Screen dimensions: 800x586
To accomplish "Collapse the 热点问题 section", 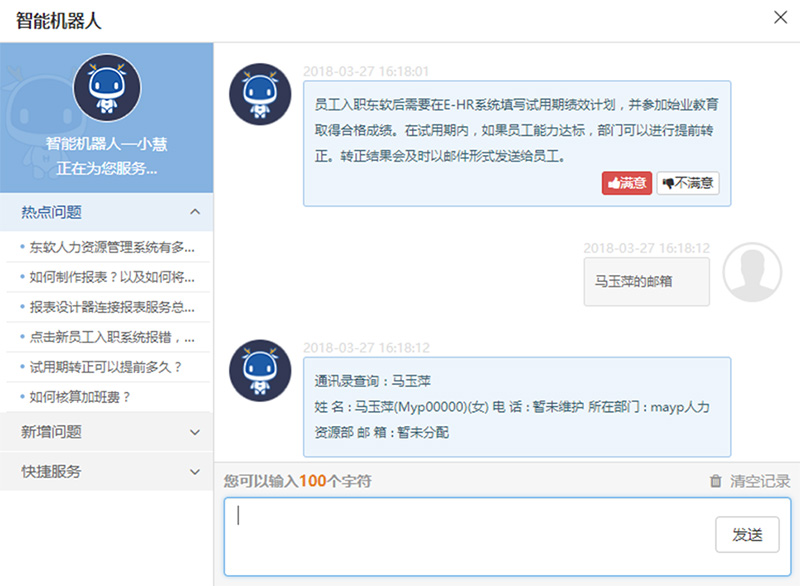I will (106, 212).
